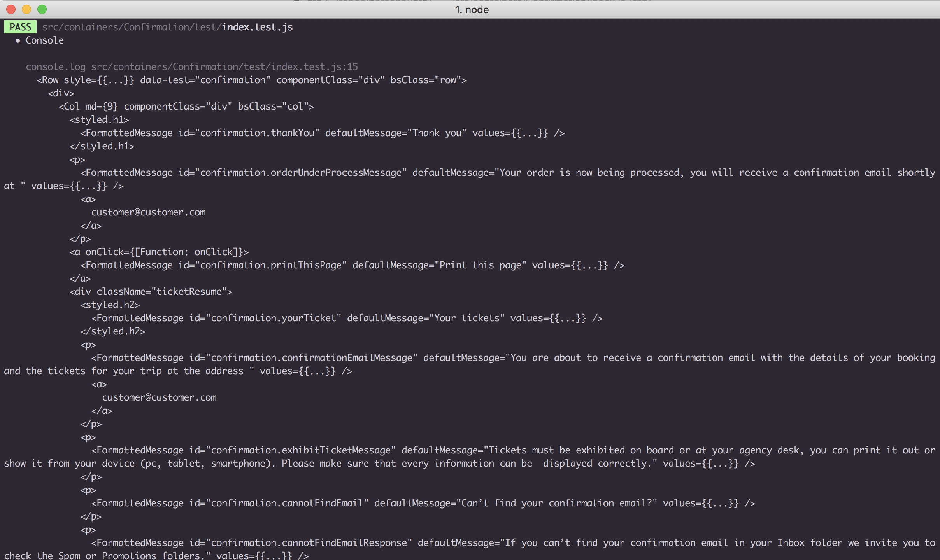Click the second customer@customer.com email link
The image size is (940, 560).
pos(159,397)
